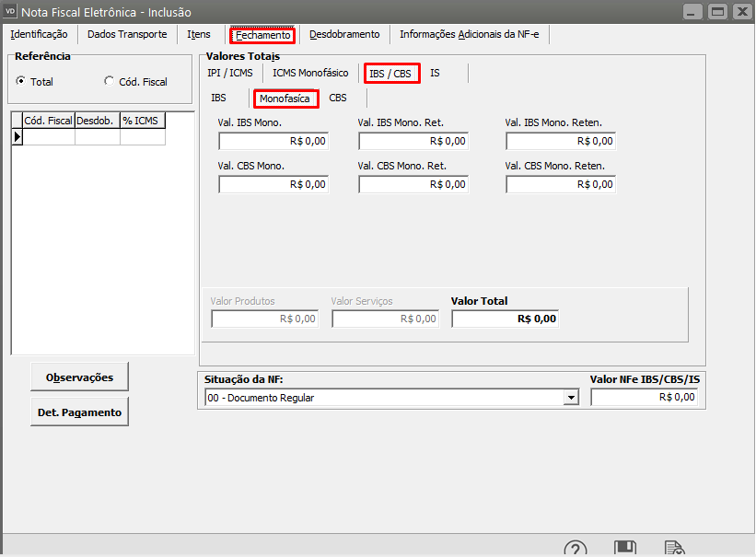Minimize the Nota Fiscal Eletrônica window
Viewport: 756px width, 557px height.
(693, 11)
